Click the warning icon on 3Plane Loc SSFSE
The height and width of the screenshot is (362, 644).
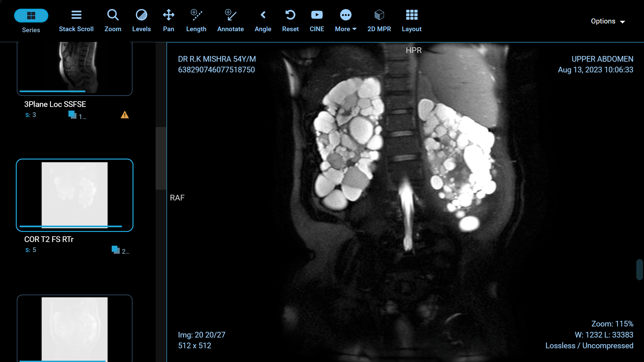[124, 115]
